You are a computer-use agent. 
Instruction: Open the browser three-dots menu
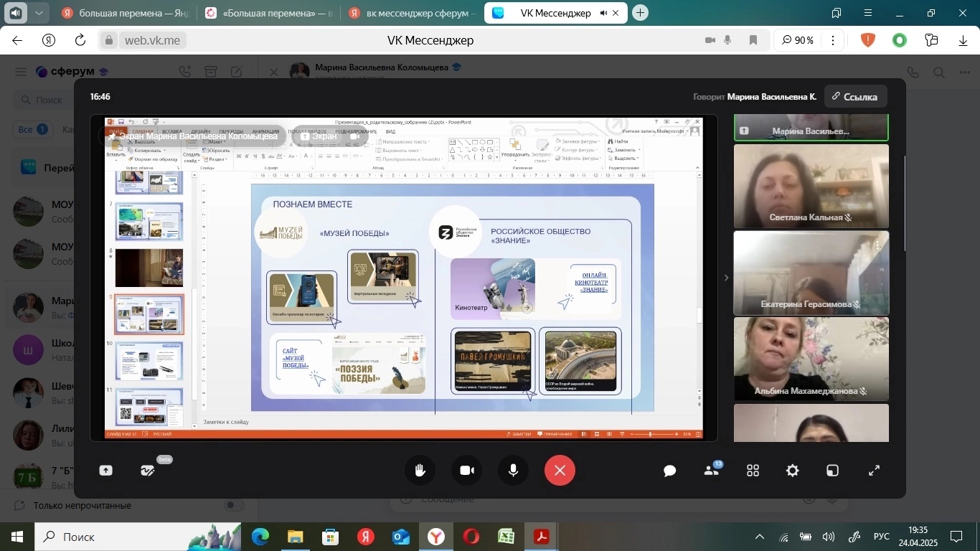(833, 40)
